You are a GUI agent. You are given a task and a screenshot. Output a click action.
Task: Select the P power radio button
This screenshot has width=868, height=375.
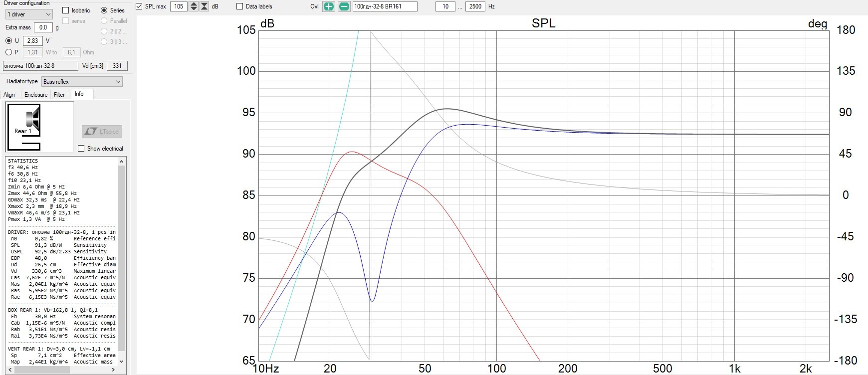pyautogui.click(x=8, y=52)
